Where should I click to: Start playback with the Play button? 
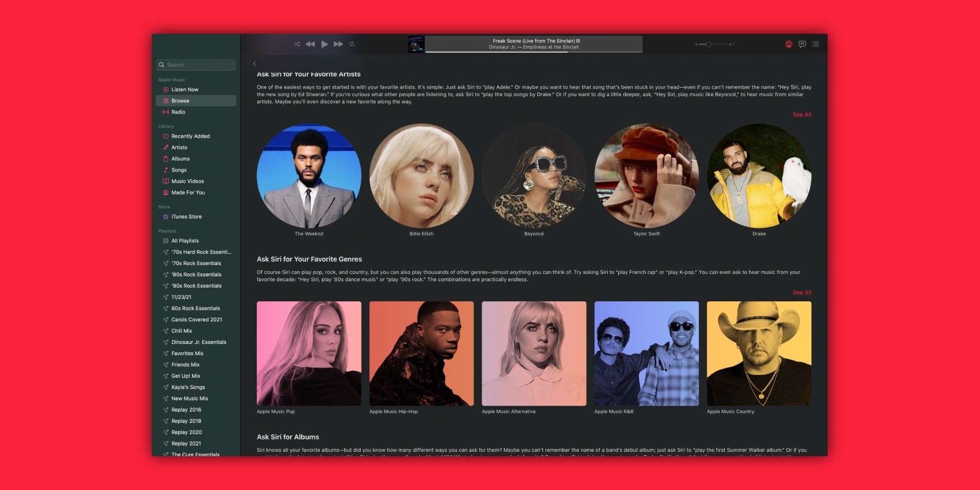click(324, 44)
